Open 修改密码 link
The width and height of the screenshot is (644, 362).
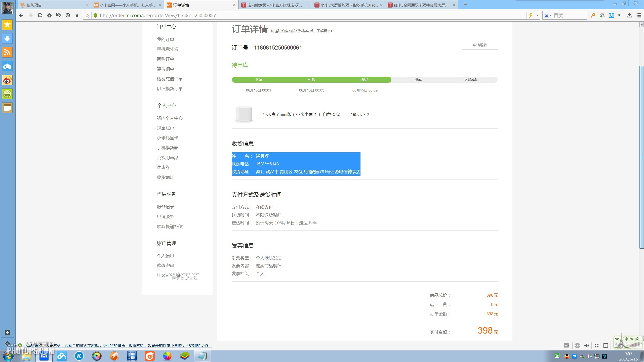coord(165,265)
